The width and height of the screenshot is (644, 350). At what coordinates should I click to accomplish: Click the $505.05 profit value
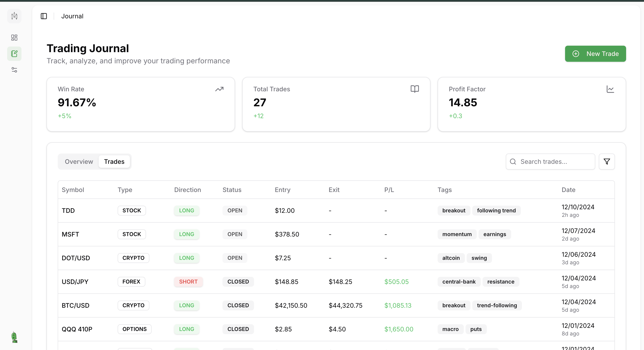(x=396, y=282)
